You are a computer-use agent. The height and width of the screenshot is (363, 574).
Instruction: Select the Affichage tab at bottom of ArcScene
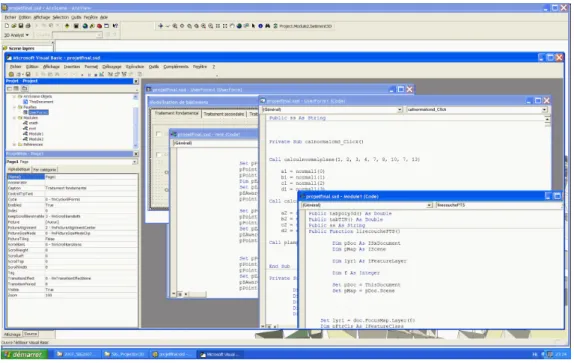pos(12,334)
